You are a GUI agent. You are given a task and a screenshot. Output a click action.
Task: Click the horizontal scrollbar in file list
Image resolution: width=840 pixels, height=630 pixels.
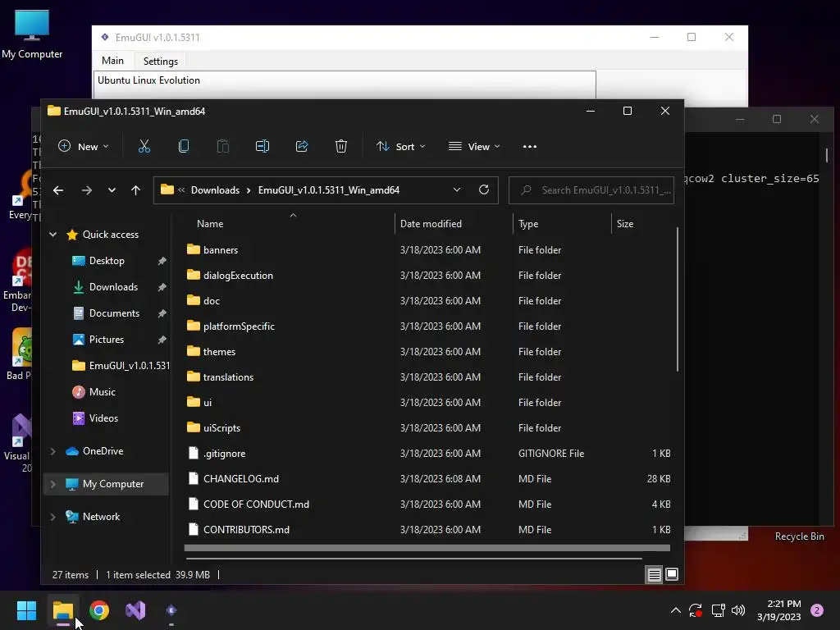coord(427,548)
